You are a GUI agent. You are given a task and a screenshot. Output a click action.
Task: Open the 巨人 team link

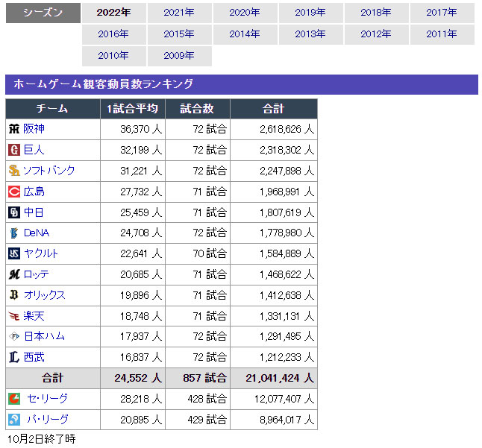point(34,150)
